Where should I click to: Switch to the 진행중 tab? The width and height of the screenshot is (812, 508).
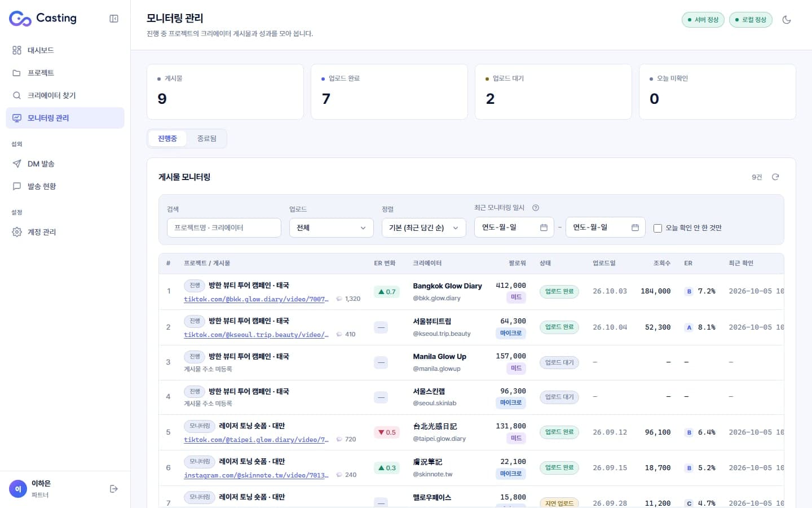pyautogui.click(x=167, y=138)
